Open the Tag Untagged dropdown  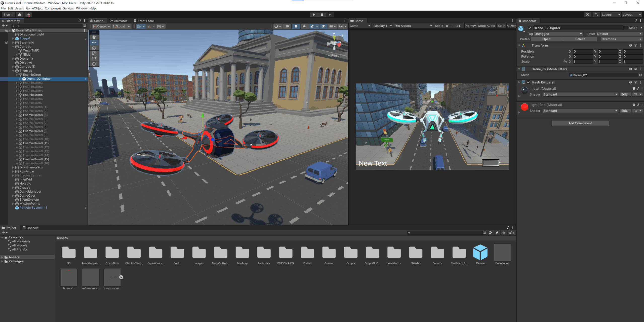(558, 34)
